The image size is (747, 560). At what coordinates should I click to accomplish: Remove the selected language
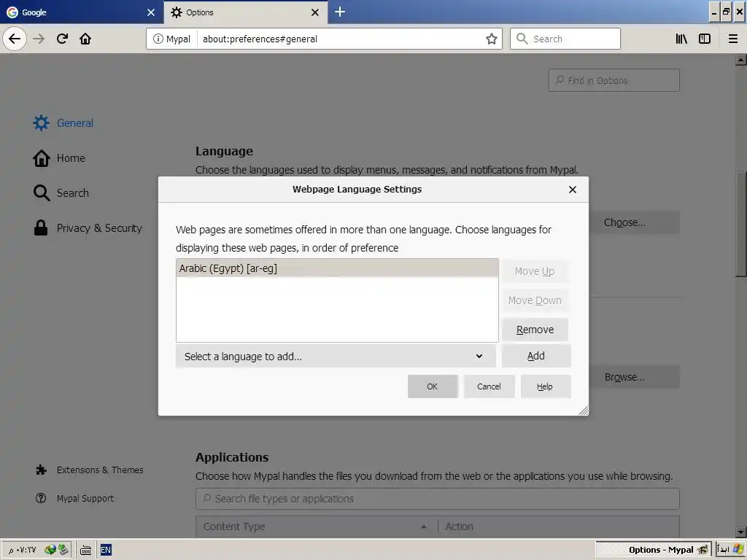click(535, 330)
